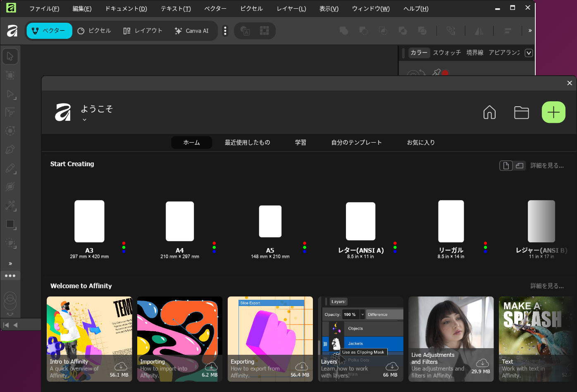Switch to the 学習 tab
577x392 pixels.
tap(300, 142)
